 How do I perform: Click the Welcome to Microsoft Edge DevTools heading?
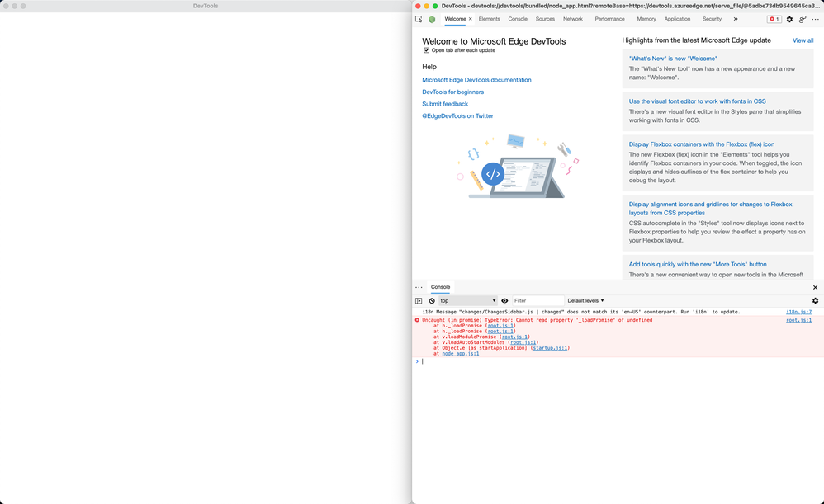pos(494,41)
